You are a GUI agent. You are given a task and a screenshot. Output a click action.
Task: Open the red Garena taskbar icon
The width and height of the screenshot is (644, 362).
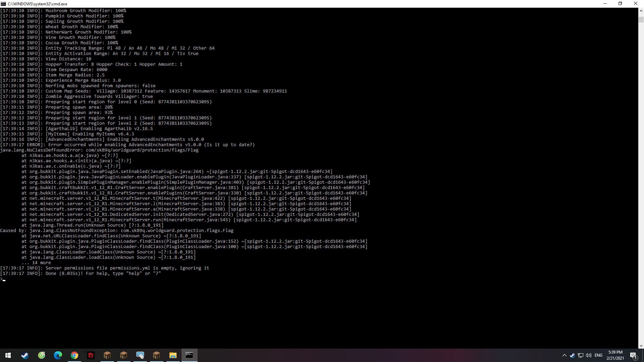click(x=91, y=355)
